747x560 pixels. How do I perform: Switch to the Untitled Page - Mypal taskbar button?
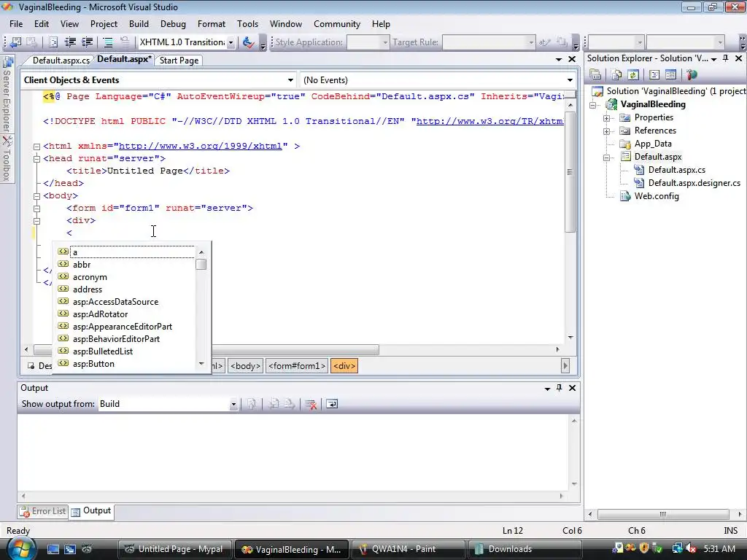[x=175, y=549]
